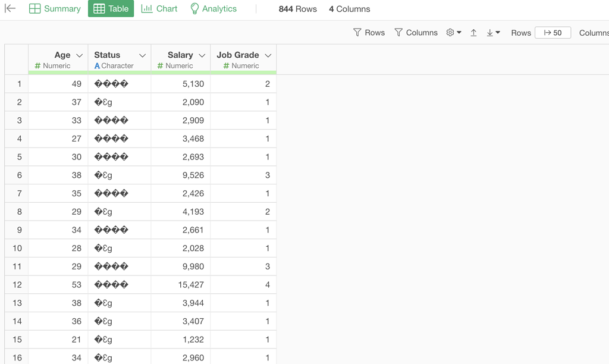Click the upload arrow icon
The height and width of the screenshot is (364, 609).
[x=474, y=33]
